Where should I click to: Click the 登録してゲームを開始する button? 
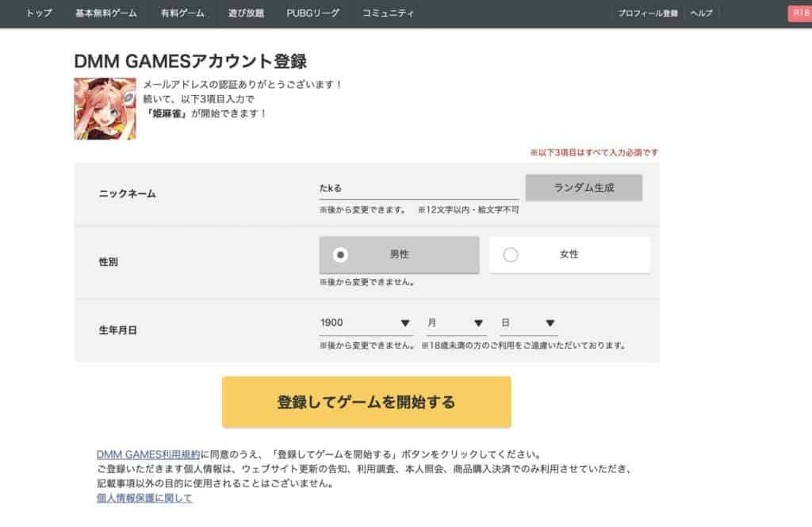point(366,403)
